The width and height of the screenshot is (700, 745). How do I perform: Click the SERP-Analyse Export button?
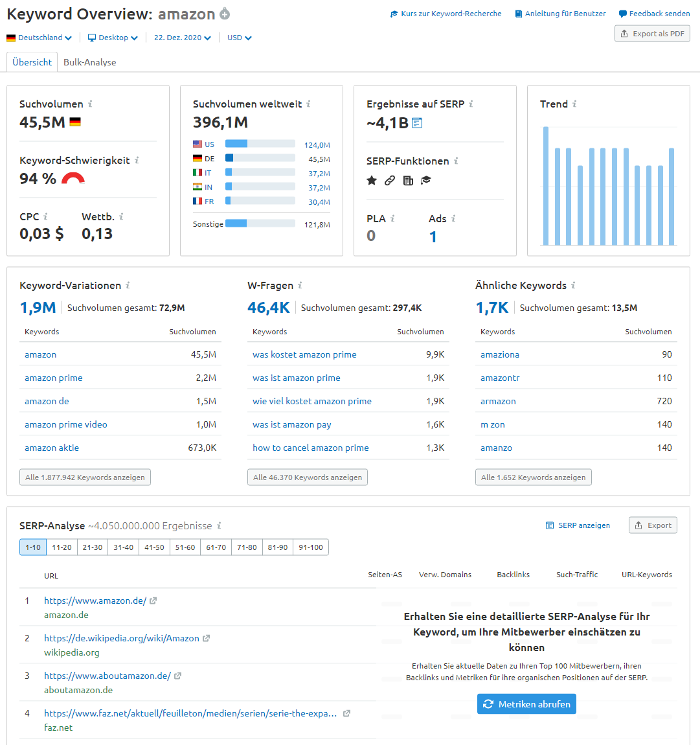653,525
